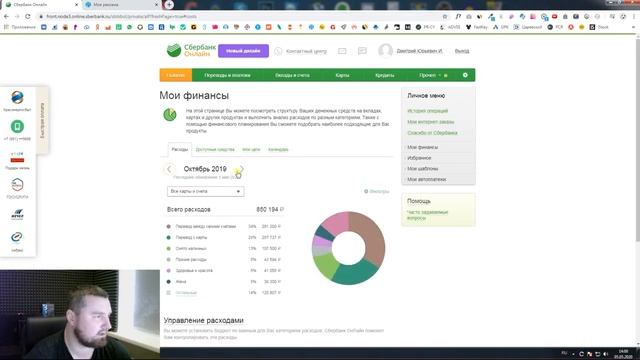The width and height of the screenshot is (640, 360).
Task: Go to the orange Главная menu item
Action: pos(176,75)
